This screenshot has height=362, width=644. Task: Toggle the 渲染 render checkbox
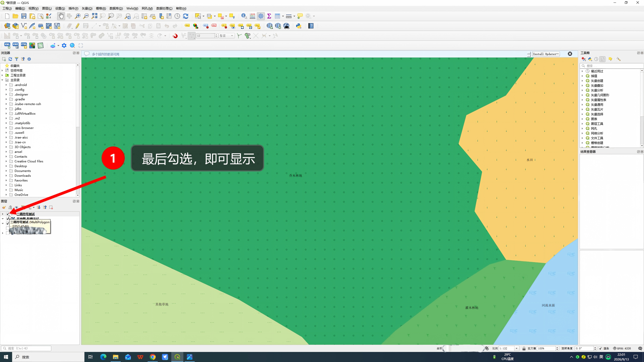[x=600, y=348]
